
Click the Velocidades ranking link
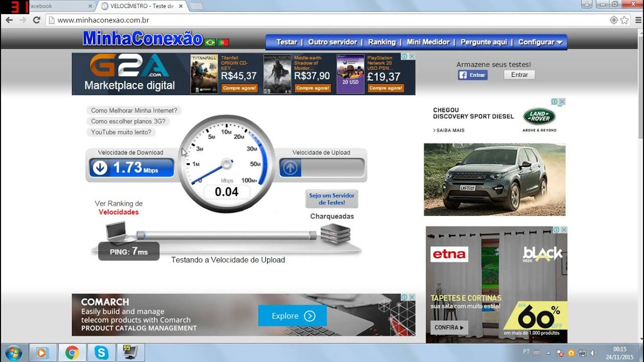click(119, 212)
